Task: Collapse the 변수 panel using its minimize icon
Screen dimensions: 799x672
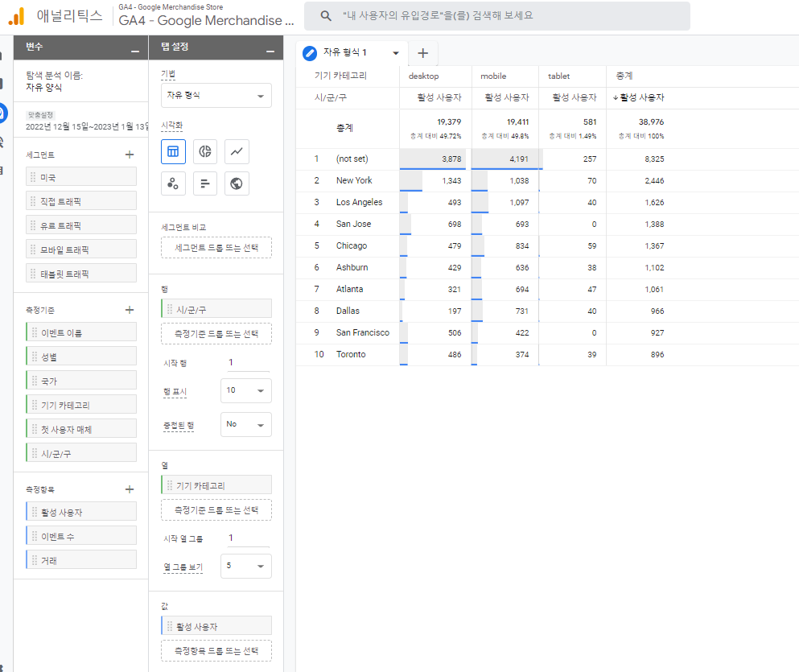Action: pos(134,47)
